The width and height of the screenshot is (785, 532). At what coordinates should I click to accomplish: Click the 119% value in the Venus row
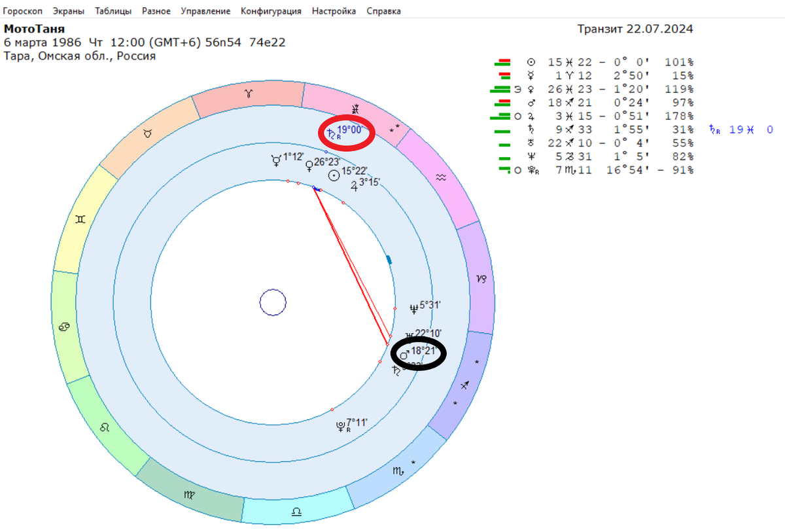[678, 90]
